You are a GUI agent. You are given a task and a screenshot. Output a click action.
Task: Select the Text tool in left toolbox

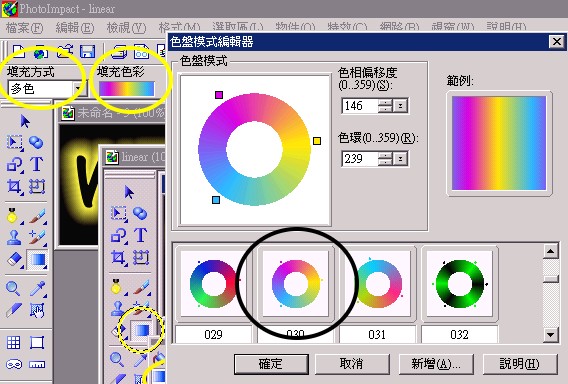37,164
